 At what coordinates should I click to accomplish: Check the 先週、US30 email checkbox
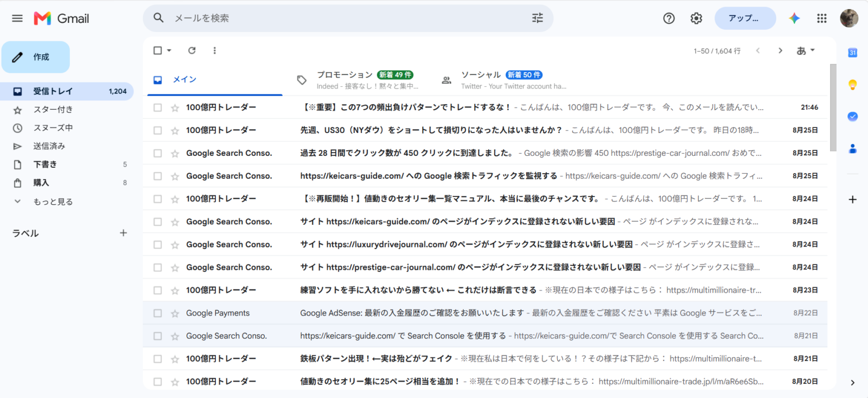(x=158, y=130)
